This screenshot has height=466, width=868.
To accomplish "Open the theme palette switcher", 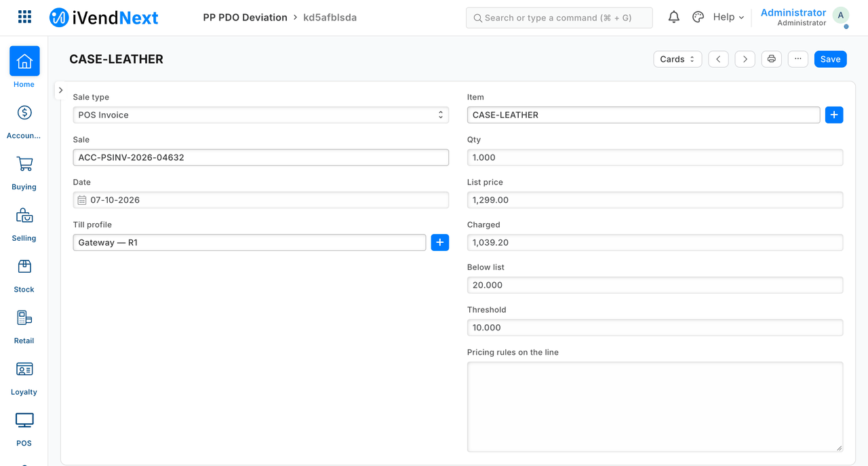I will (x=698, y=18).
